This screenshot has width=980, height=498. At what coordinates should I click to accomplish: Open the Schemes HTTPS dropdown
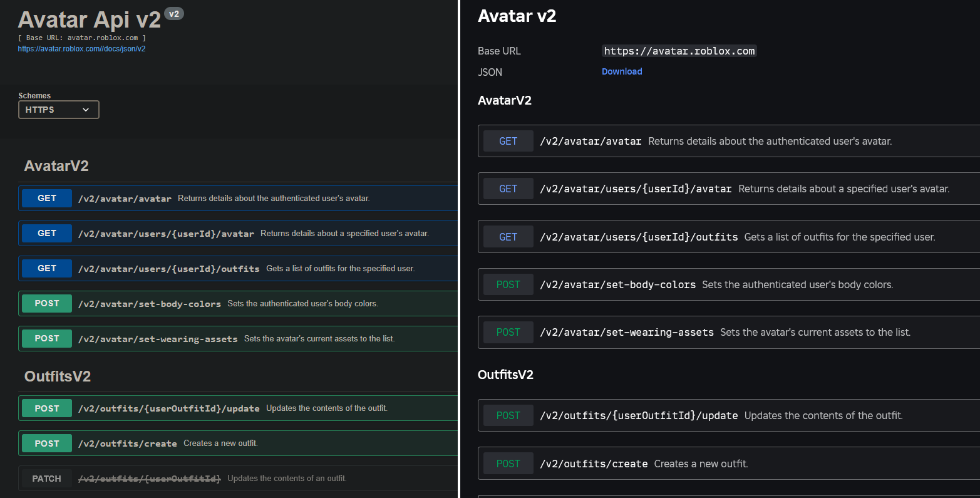(x=58, y=110)
